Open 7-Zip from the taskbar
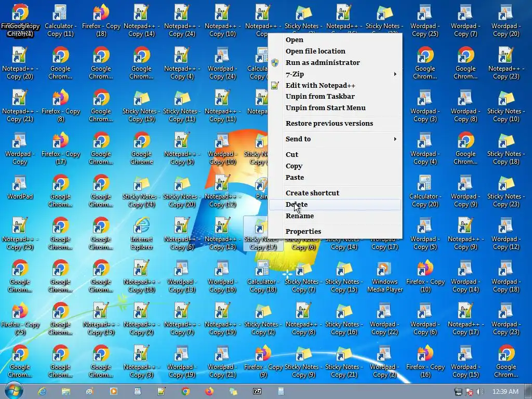532x399 pixels. click(257, 392)
